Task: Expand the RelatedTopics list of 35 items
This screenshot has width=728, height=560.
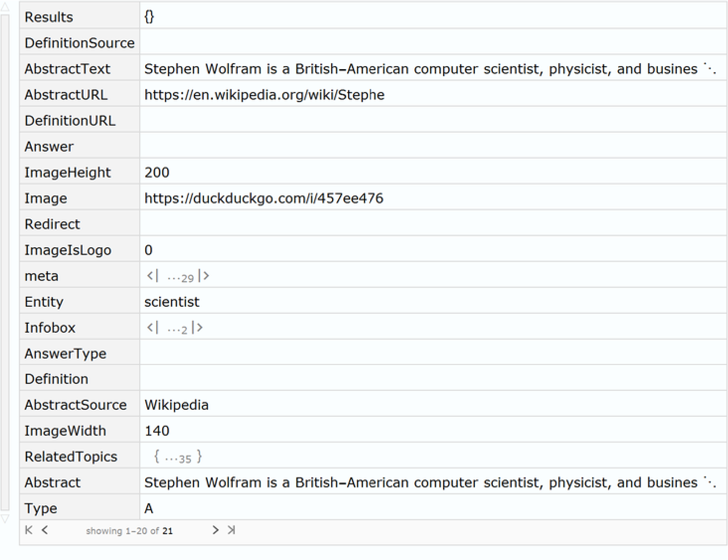Action: pos(178,457)
